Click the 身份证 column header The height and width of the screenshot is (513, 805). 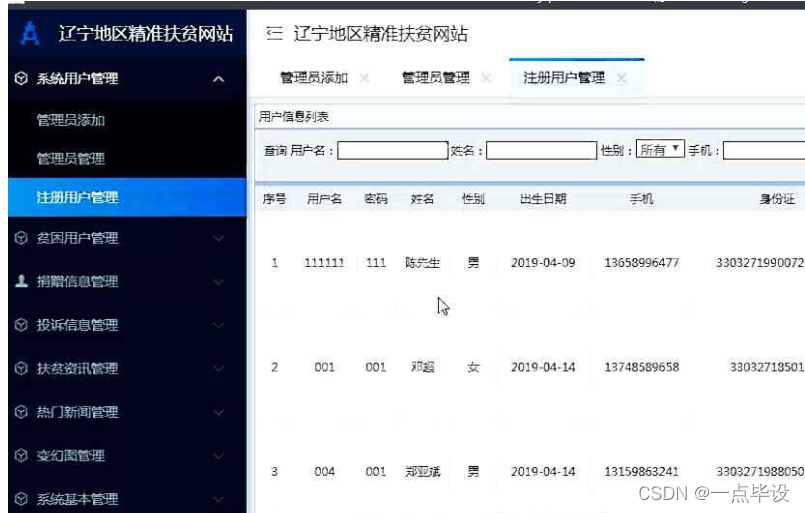[x=777, y=199]
